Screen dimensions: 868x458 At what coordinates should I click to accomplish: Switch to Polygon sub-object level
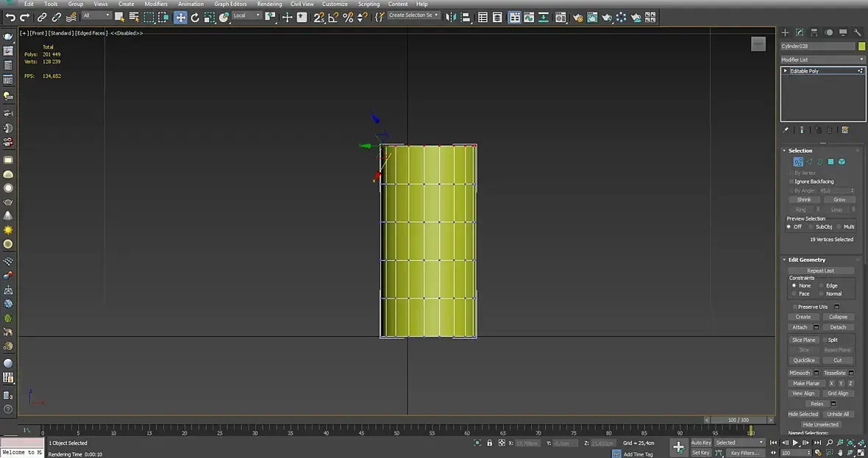tap(830, 162)
